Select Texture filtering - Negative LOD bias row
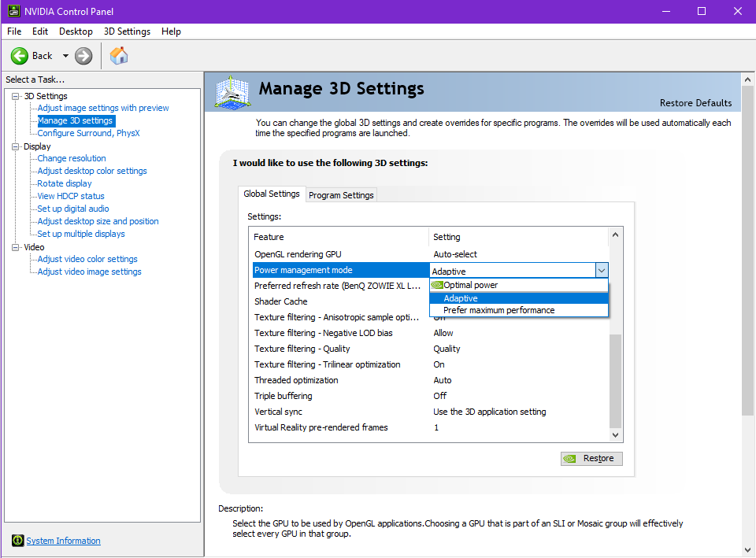The image size is (756, 558). [x=430, y=333]
